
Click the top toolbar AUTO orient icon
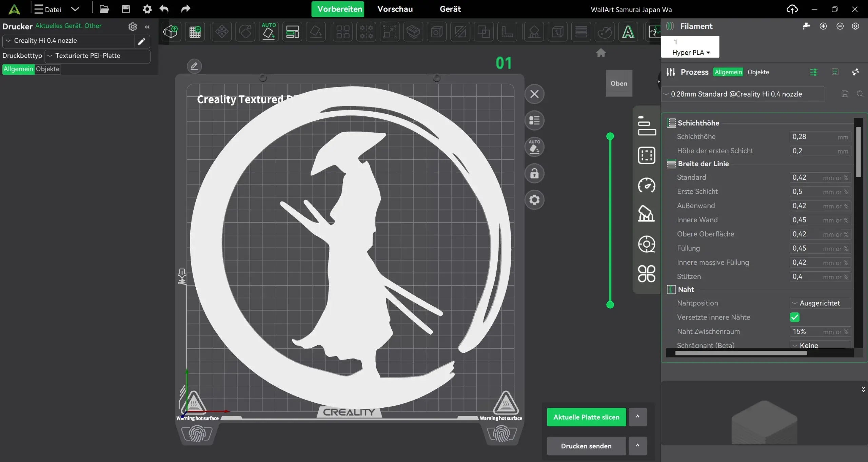click(269, 32)
